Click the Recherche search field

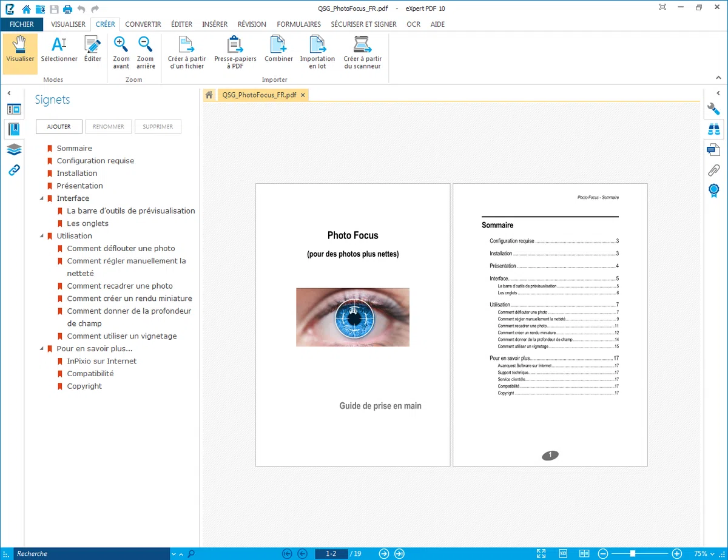tap(91, 553)
